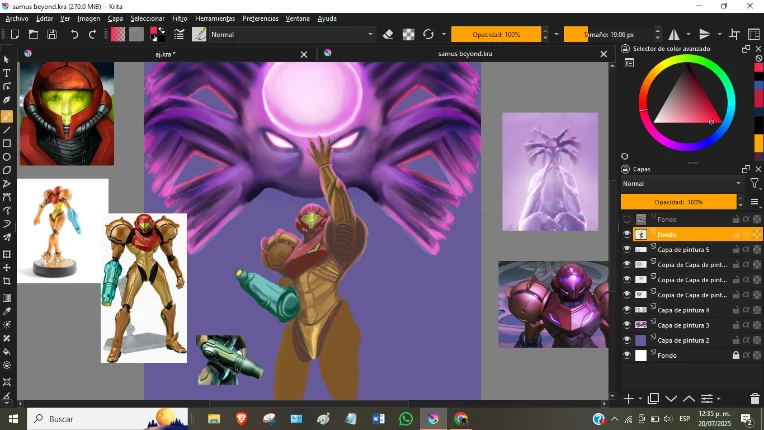
Task: Open horizontal mirror options arrow
Action: (x=688, y=35)
